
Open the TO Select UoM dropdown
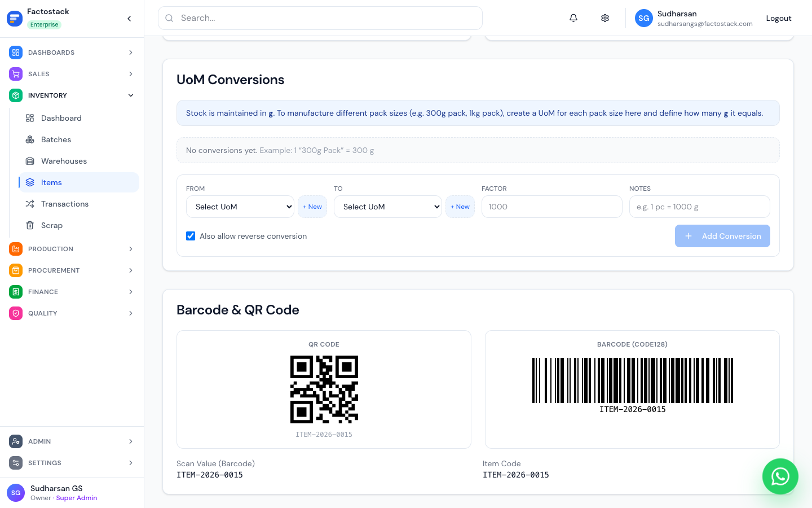point(388,207)
